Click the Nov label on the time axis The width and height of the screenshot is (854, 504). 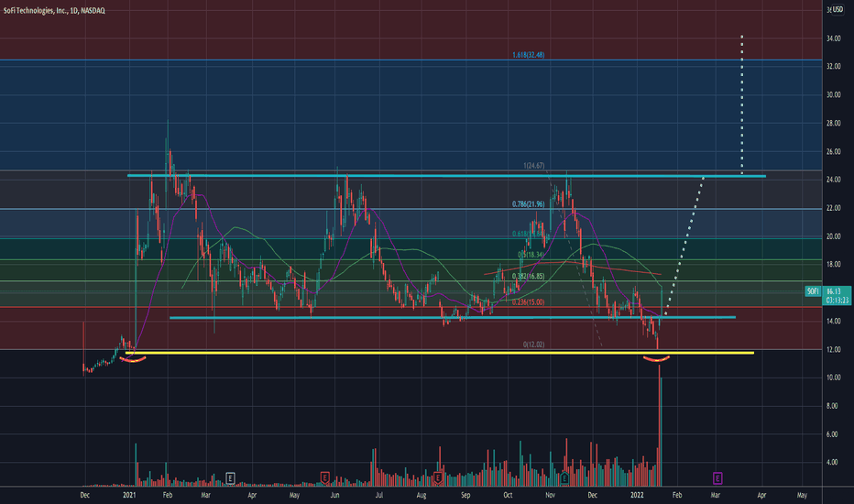[550, 495]
